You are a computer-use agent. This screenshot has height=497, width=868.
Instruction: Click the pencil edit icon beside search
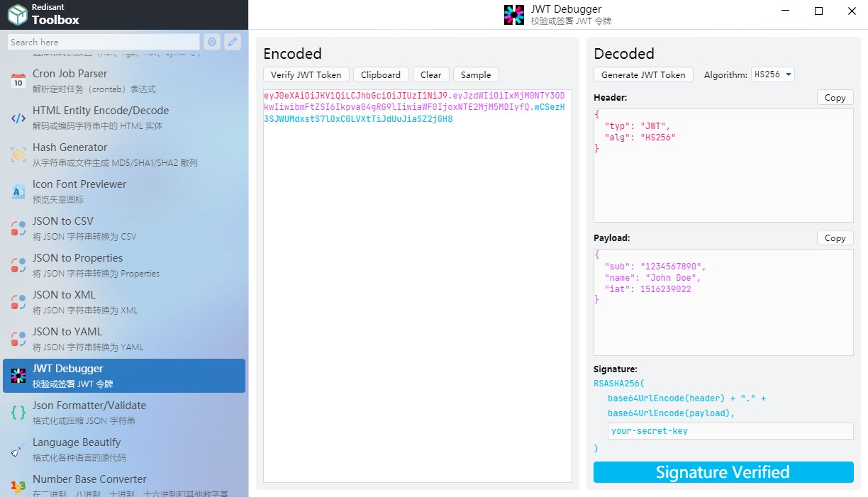pos(232,42)
